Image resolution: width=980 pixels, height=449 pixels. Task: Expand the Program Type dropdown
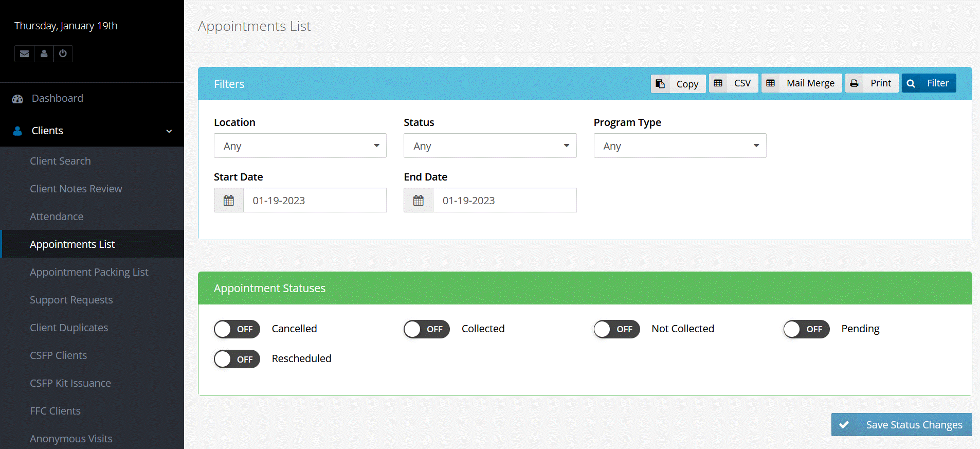(679, 146)
